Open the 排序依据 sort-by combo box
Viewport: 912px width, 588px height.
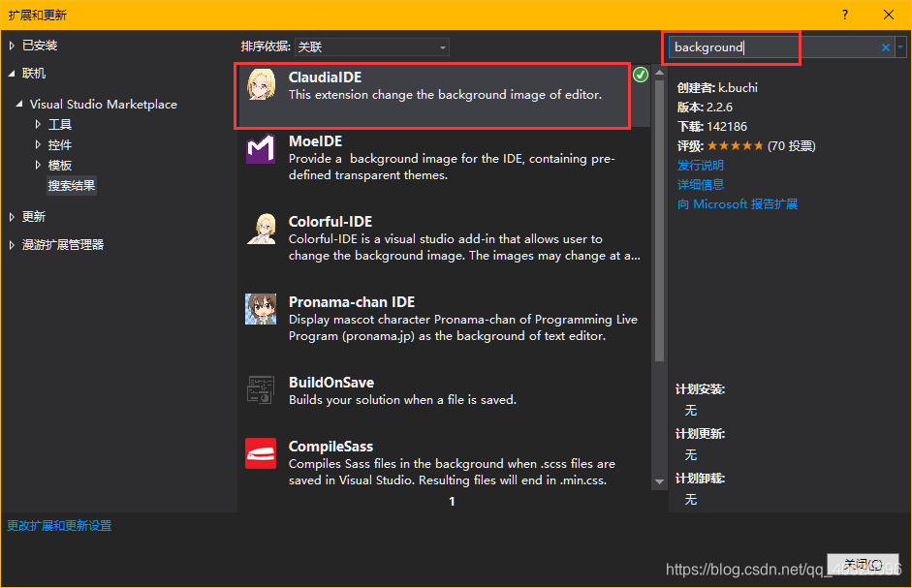coord(371,47)
